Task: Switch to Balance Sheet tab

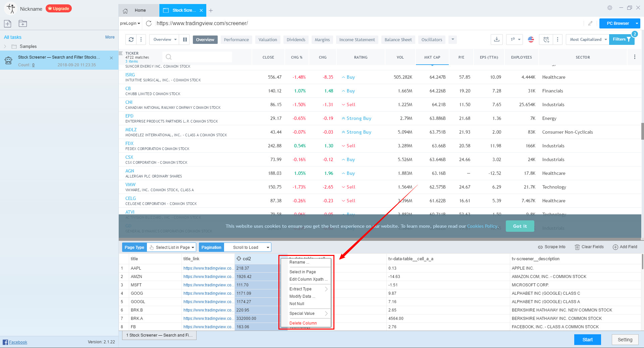Action: (x=398, y=40)
